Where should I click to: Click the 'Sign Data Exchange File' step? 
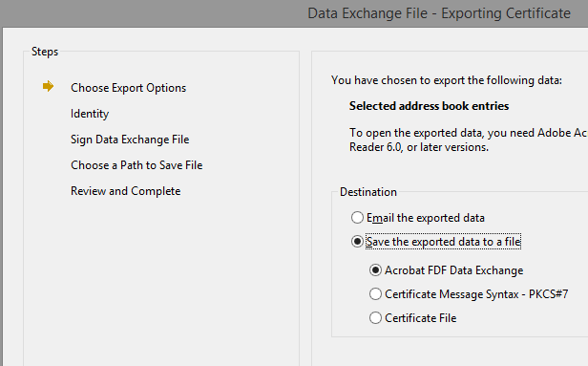click(x=130, y=140)
